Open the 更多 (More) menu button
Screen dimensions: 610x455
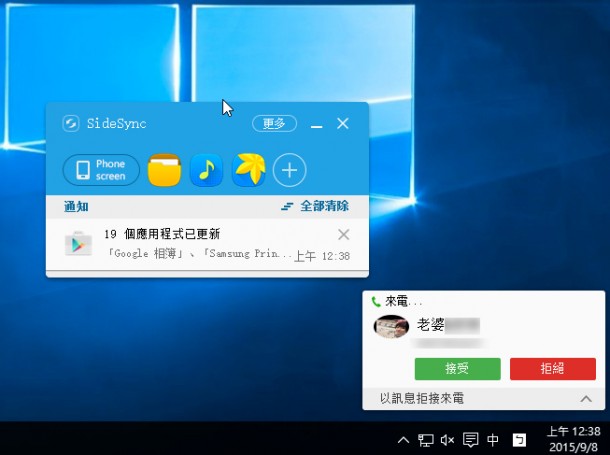coord(275,124)
